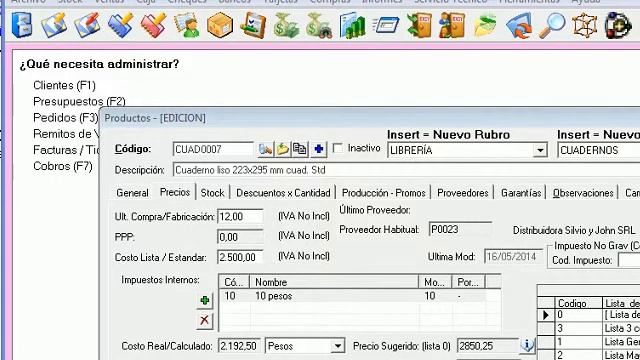Click the money with binoculars icon
Screen dimensions: 640x360
pyautogui.click(x=319, y=25)
